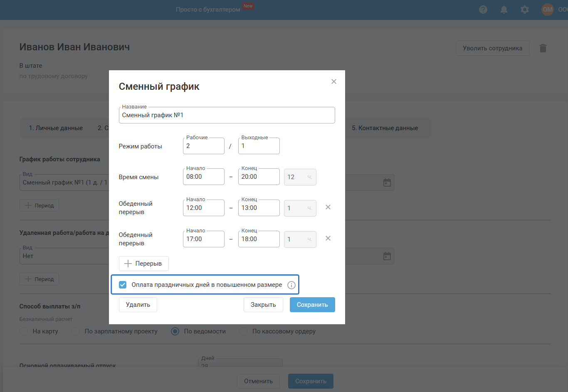Choose По кассовому ордеру payment method
The width and height of the screenshot is (568, 392).
tap(243, 331)
